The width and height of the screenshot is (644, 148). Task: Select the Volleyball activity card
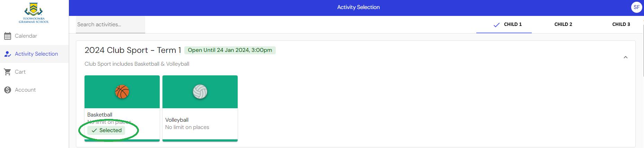coord(200,108)
